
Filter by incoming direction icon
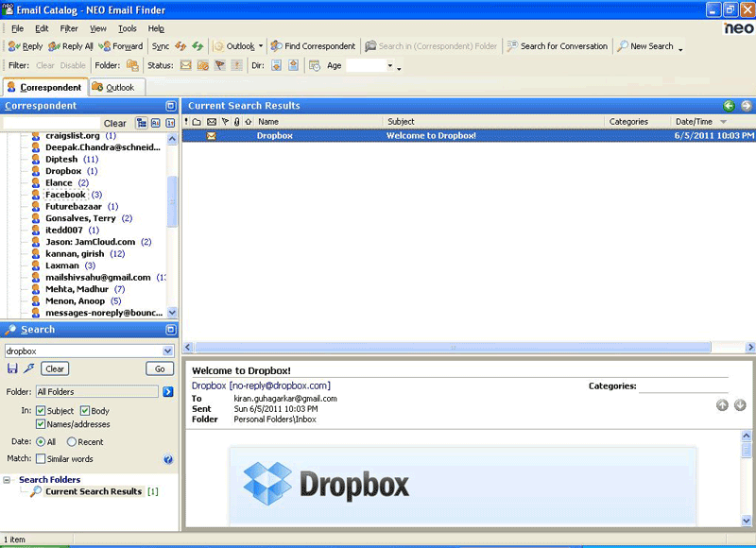click(276, 65)
